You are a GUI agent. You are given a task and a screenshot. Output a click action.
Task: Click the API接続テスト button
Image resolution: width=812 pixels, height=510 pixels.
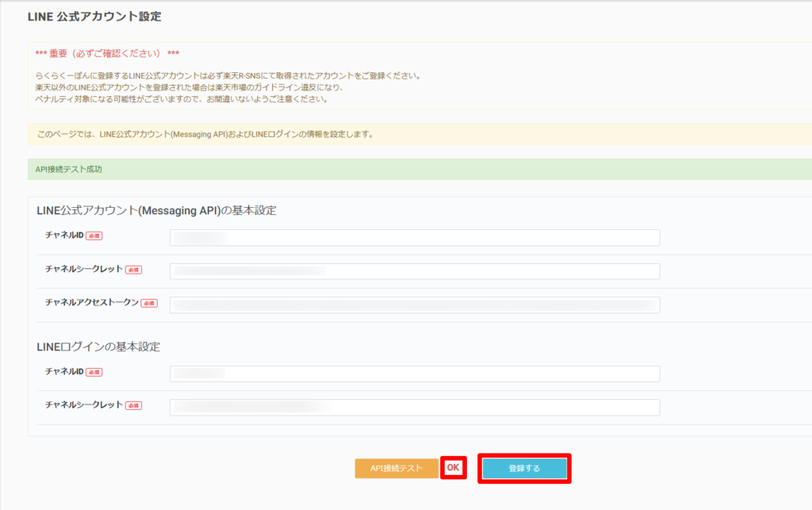pos(396,468)
